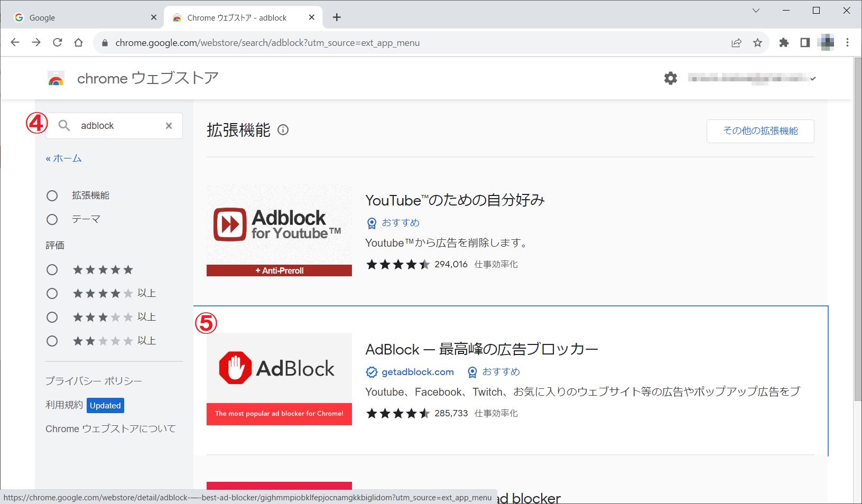
Task: Close the Chrome ウェブストア tab
Action: pos(311,17)
